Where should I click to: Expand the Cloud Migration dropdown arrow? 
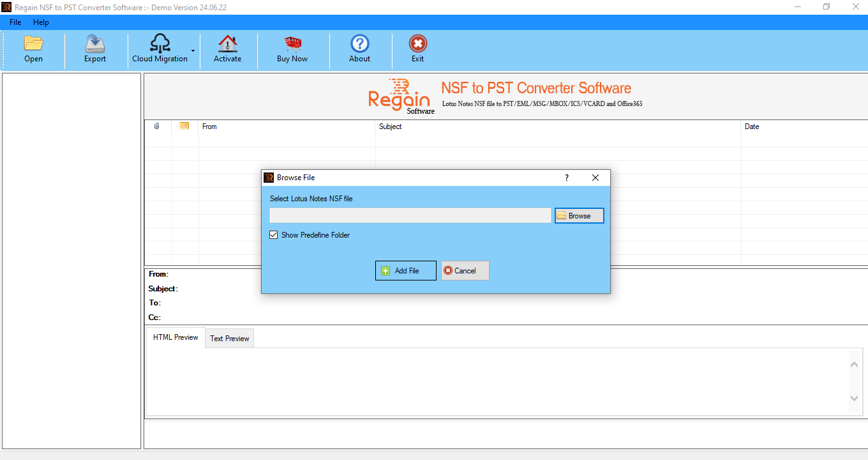[193, 50]
